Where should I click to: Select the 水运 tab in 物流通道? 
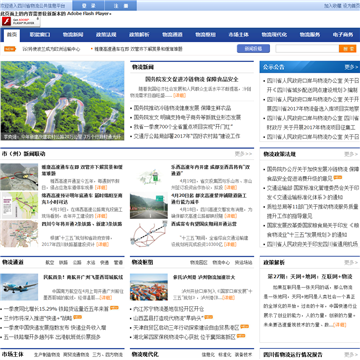pyautogui.click(x=91, y=263)
